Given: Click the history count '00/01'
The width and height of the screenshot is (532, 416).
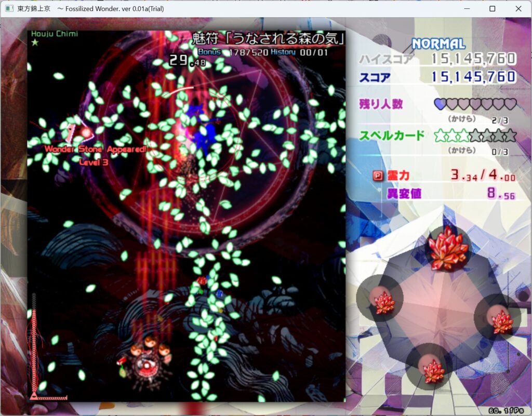Looking at the screenshot, I should click(x=313, y=52).
